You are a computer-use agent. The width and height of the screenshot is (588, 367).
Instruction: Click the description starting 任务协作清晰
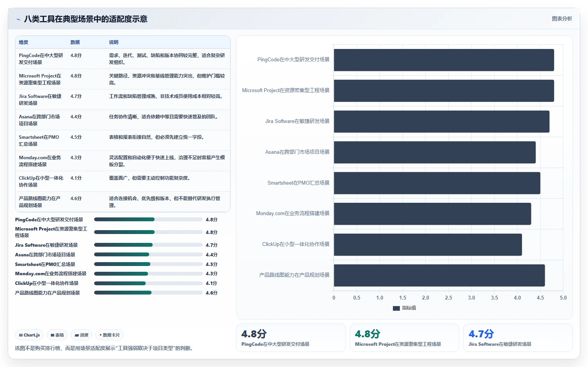click(164, 117)
